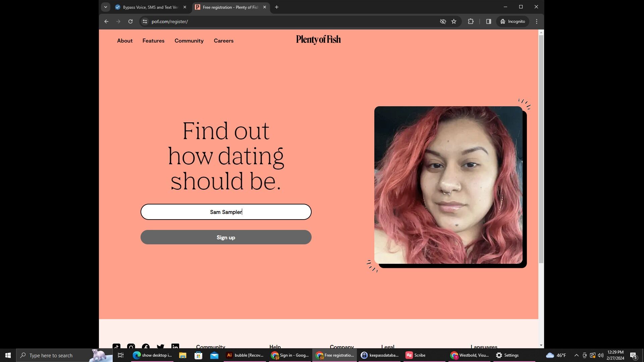Click the Plenty of Fish logo
The image size is (644, 362).
[318, 40]
